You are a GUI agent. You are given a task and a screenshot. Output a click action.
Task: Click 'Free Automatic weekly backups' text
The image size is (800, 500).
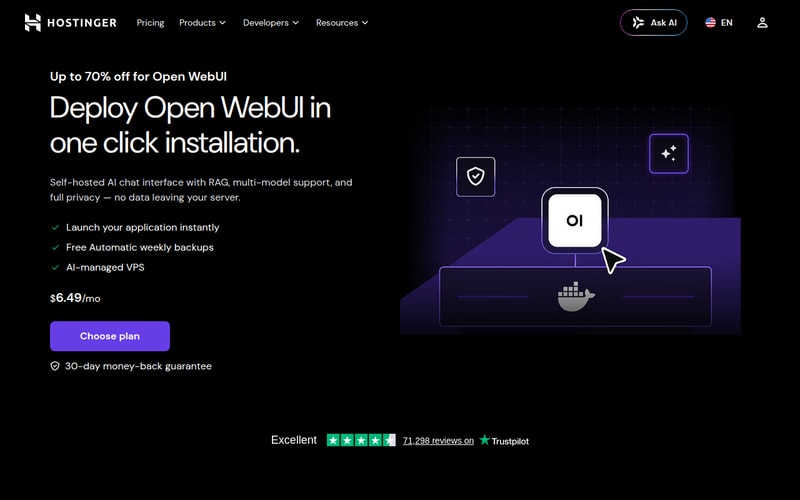tap(139, 247)
